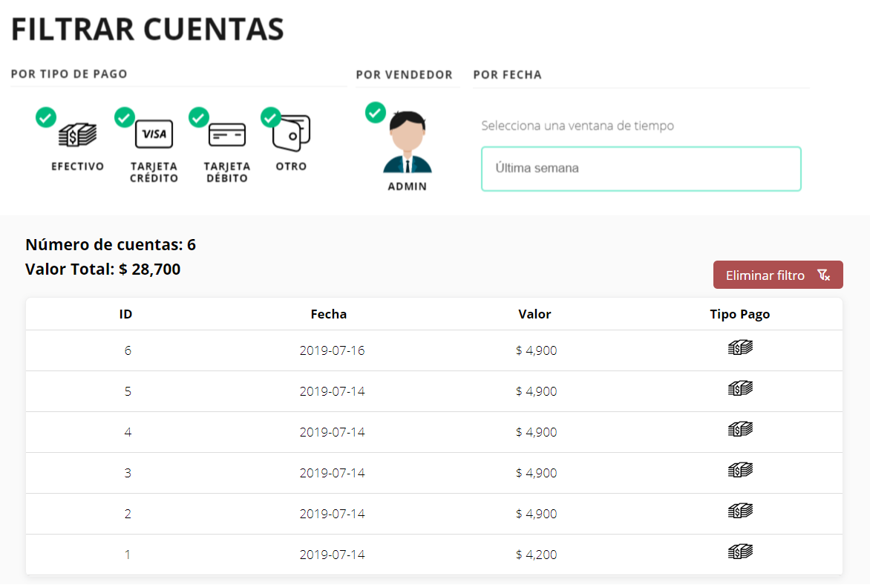Screen dimensions: 870x588
Task: Click the Tipo Pago column header
Action: click(x=739, y=315)
